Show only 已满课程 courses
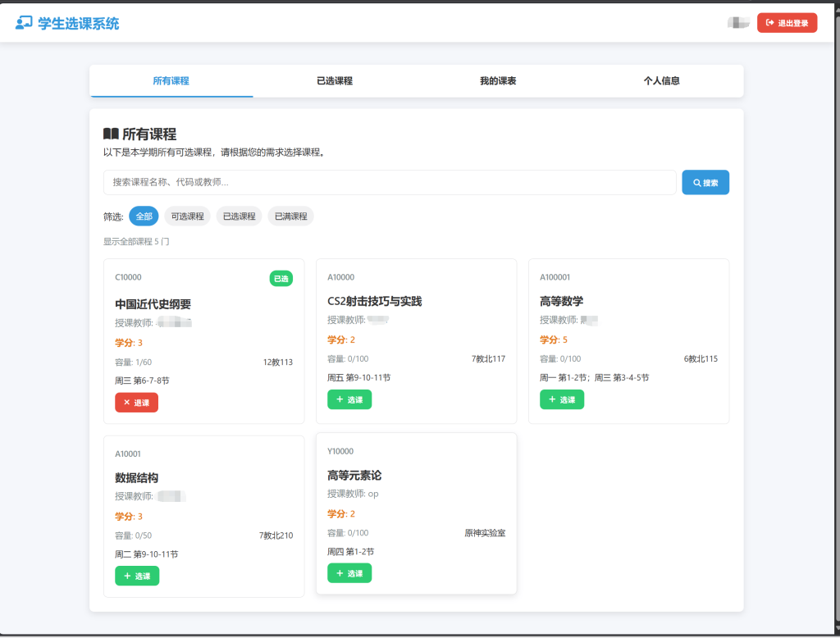 290,216
